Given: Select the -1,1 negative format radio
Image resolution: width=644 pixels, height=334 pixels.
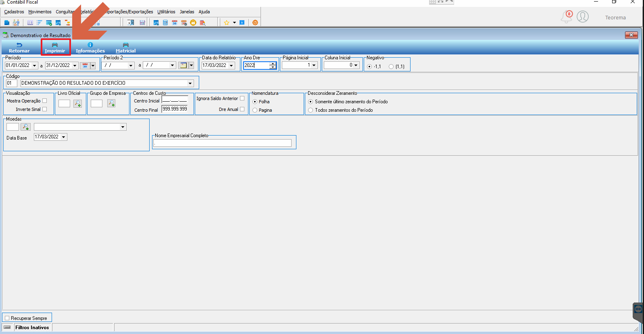Looking at the screenshot, I should click(x=369, y=67).
